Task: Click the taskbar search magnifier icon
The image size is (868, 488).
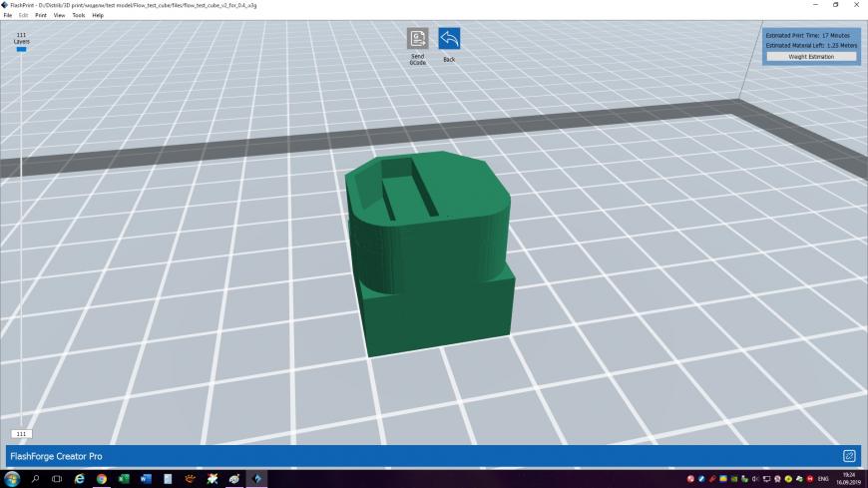Action: (36, 479)
